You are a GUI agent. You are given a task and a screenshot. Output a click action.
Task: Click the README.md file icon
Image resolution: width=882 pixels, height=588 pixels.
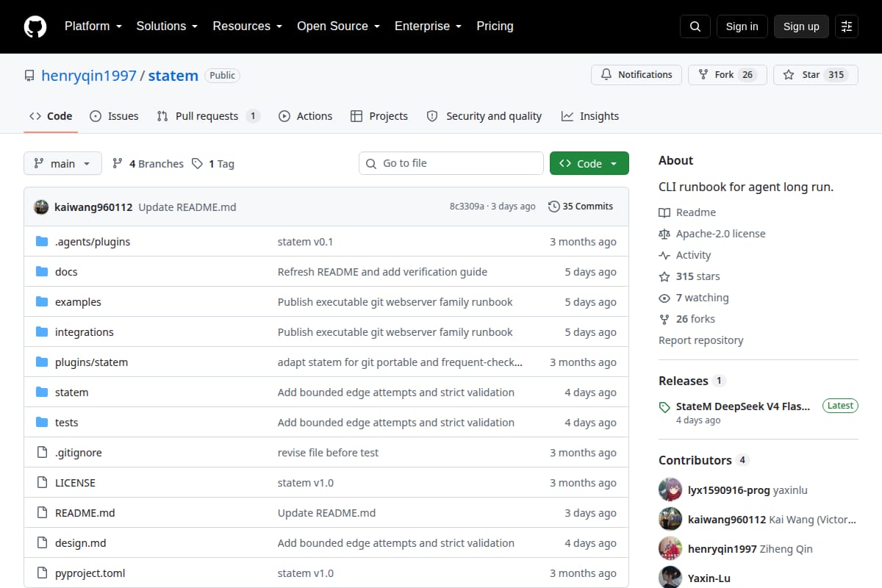pyautogui.click(x=42, y=513)
